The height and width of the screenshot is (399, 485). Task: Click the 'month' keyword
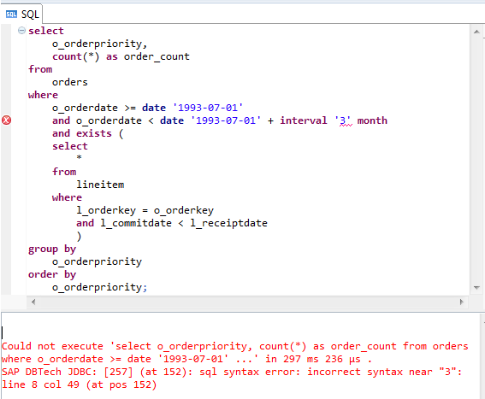(x=372, y=120)
